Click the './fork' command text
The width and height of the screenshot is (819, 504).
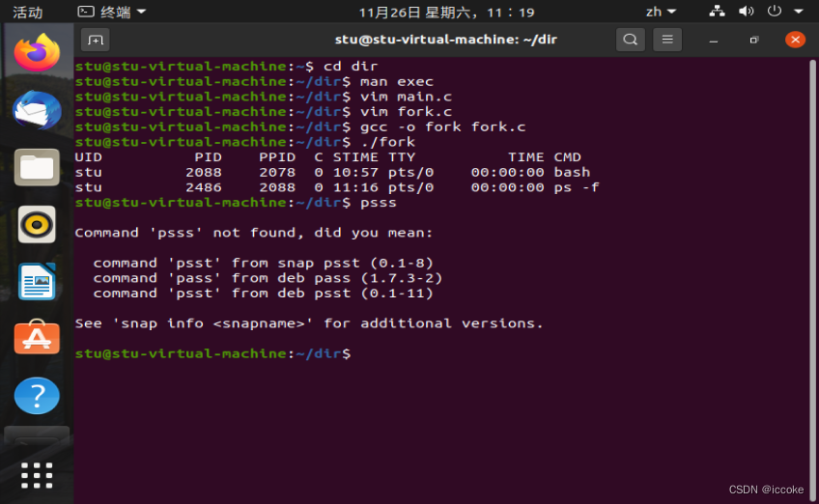387,142
